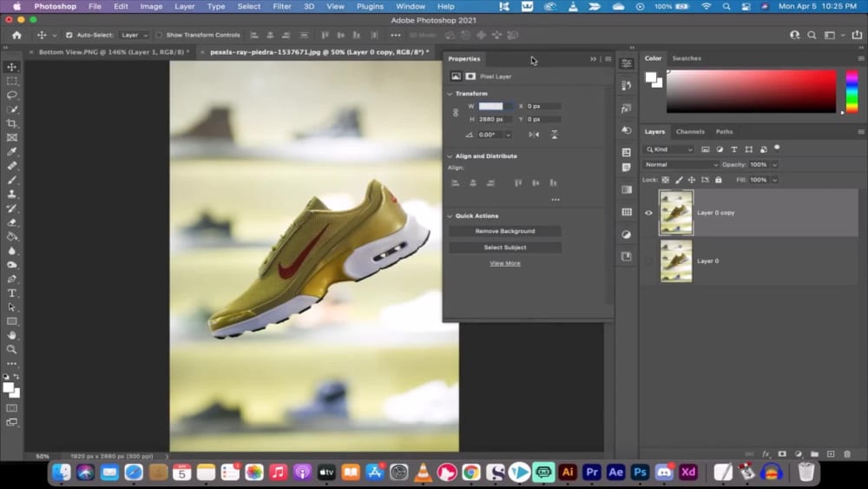868x489 pixels.
Task: Collapse the Quick Actions section
Action: coord(450,216)
